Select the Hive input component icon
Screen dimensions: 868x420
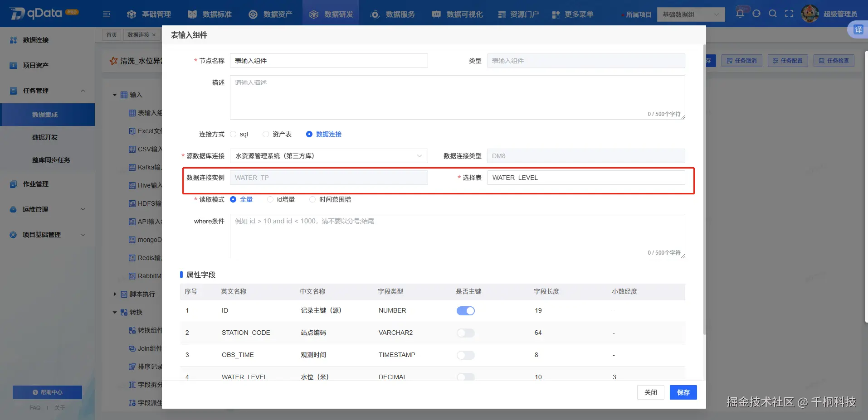point(132,185)
